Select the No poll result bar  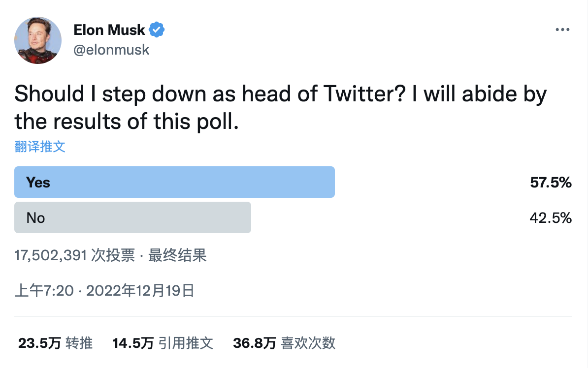coord(133,217)
